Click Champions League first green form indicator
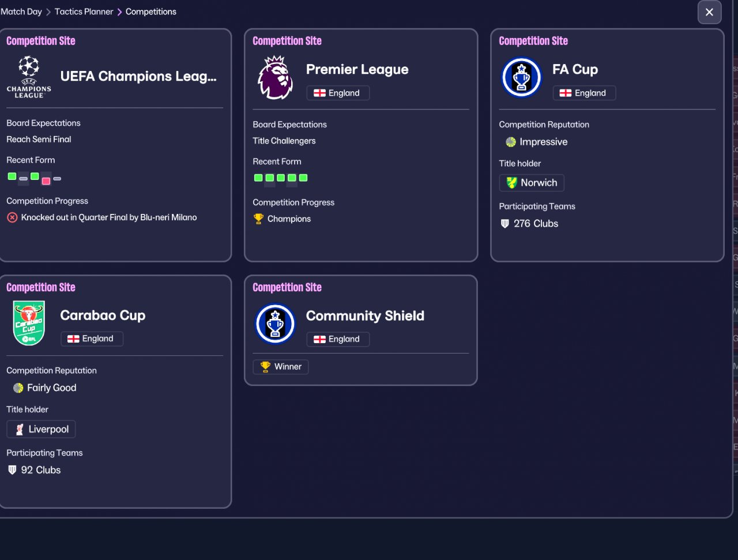Image resolution: width=738 pixels, height=560 pixels. click(12, 176)
